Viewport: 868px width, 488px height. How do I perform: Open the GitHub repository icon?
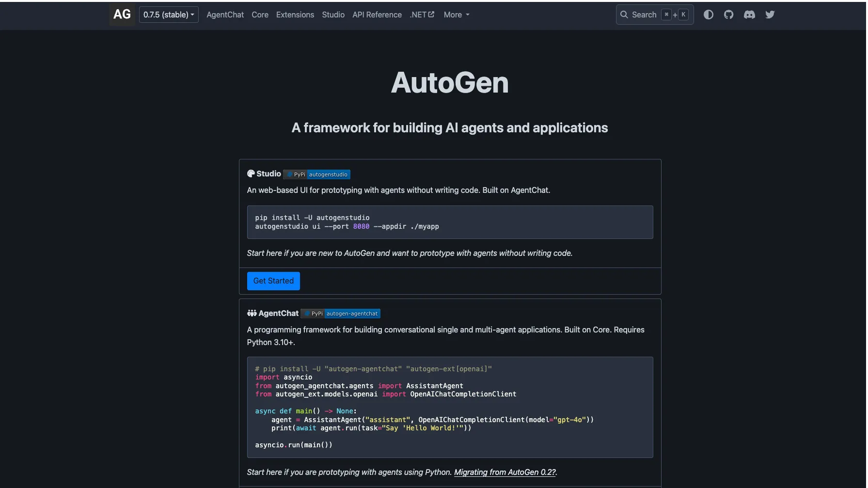729,15
